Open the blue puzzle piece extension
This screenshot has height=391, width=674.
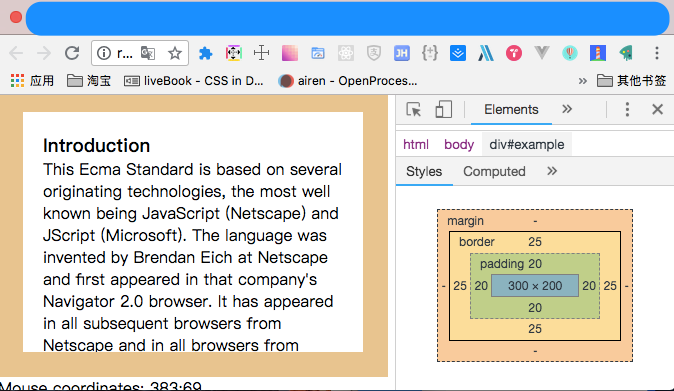point(205,53)
